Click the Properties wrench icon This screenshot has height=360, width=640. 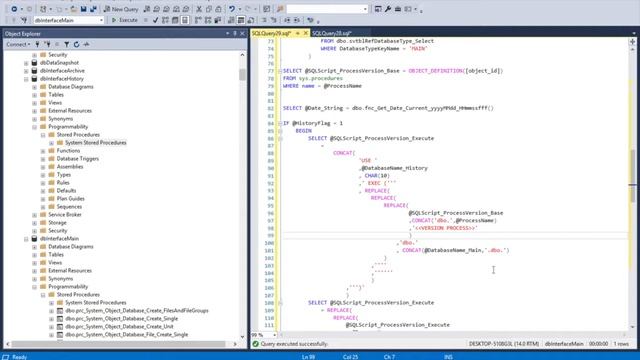click(388, 9)
